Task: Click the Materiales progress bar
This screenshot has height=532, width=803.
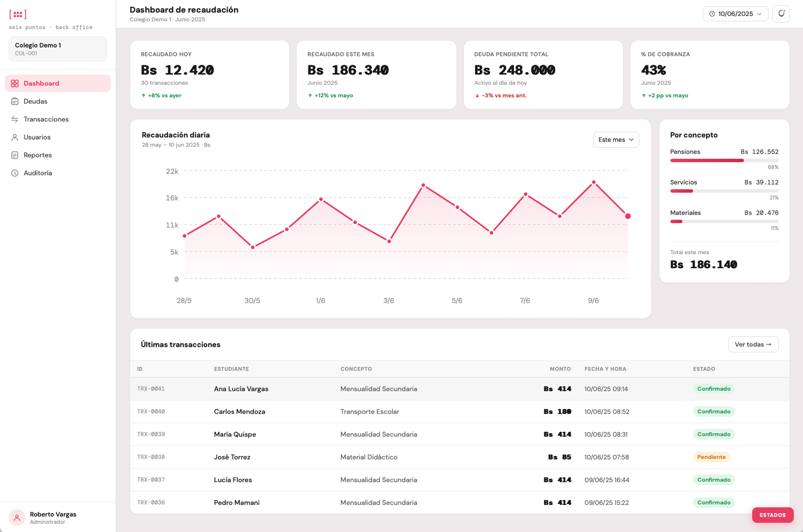Action: [724, 221]
